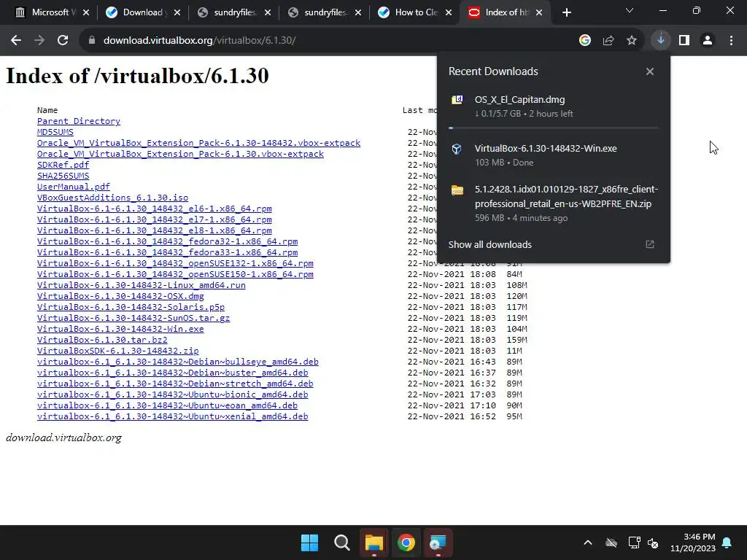Viewport: 747px width, 560px height.
Task: Open MD5SUMS link
Action: pos(55,132)
